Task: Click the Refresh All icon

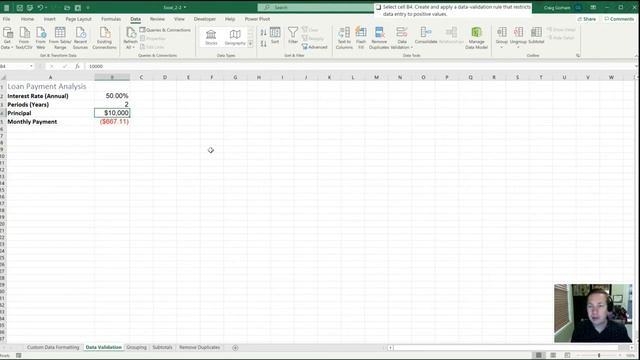Action: 131,33
